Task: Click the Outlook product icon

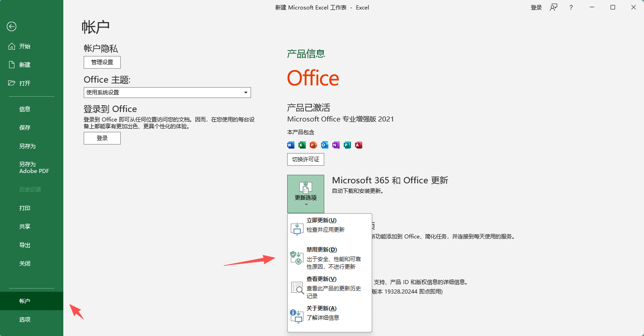Action: click(x=324, y=145)
